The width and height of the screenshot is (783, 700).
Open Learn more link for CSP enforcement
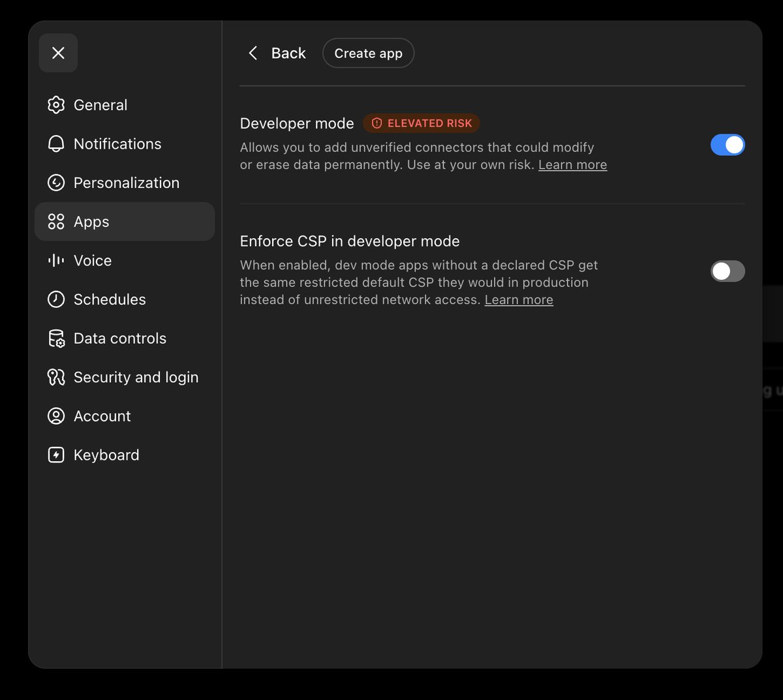coord(519,300)
